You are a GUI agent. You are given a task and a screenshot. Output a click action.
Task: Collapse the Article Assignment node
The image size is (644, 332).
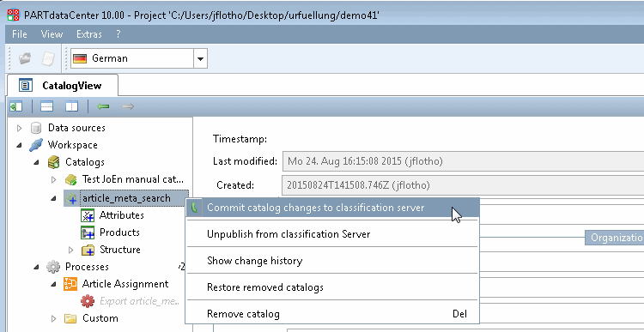[x=53, y=285]
